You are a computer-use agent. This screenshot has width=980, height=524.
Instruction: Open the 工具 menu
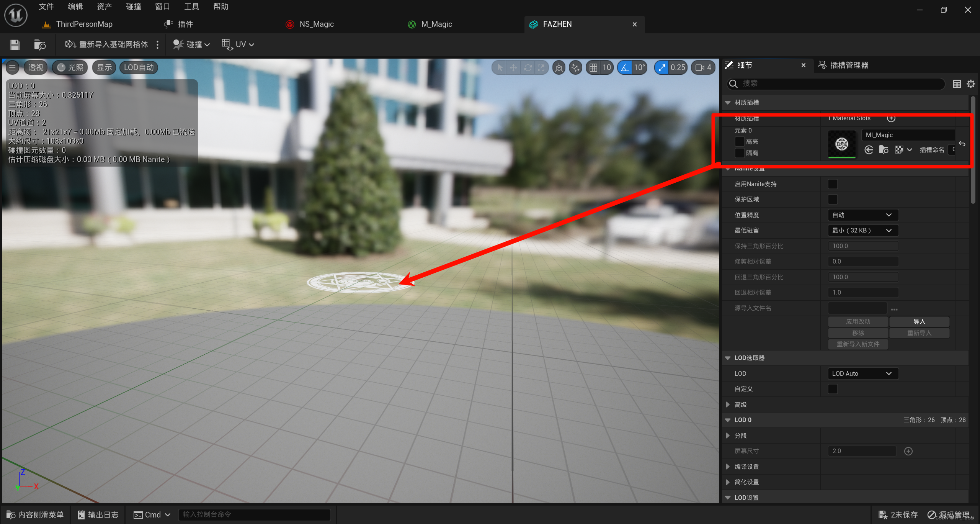pos(191,7)
